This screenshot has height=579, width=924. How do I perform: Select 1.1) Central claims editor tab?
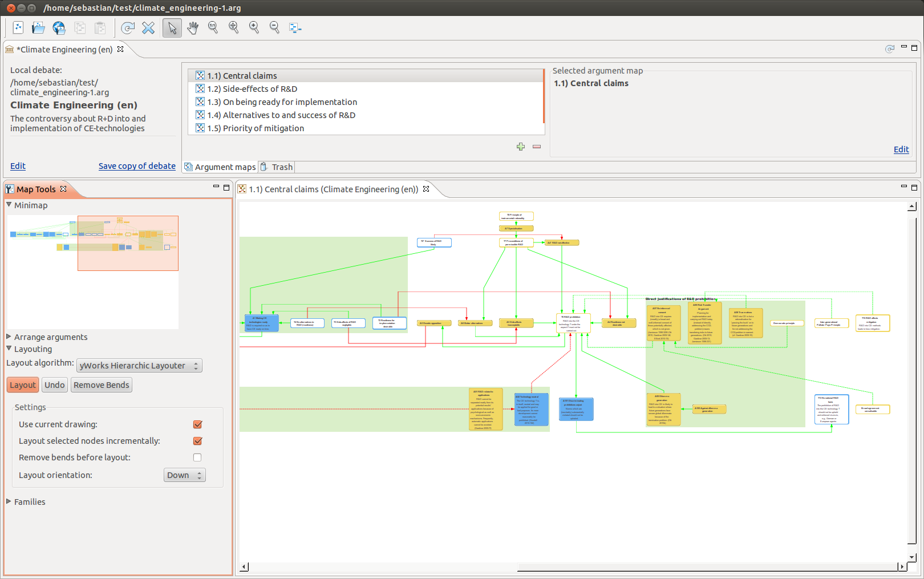pos(334,189)
